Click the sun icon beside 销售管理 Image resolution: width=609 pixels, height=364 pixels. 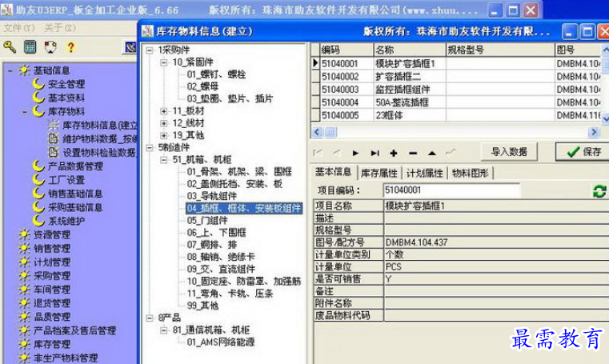point(24,248)
